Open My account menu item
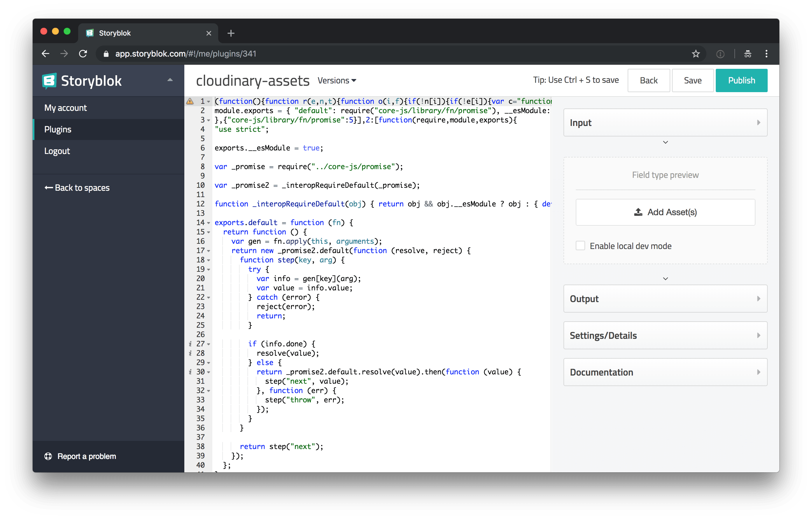This screenshot has width=812, height=519. click(65, 108)
